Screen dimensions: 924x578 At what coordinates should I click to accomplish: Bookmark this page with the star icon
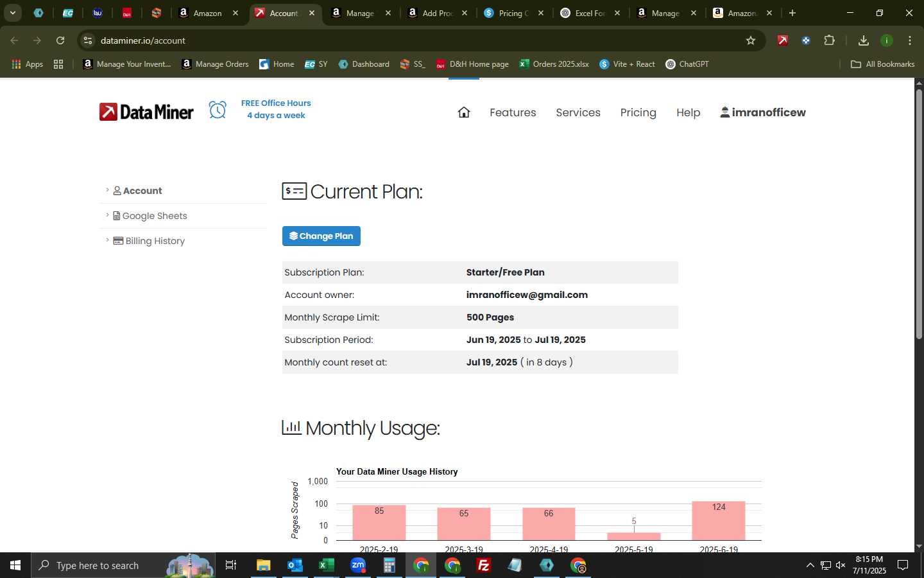[x=751, y=40]
